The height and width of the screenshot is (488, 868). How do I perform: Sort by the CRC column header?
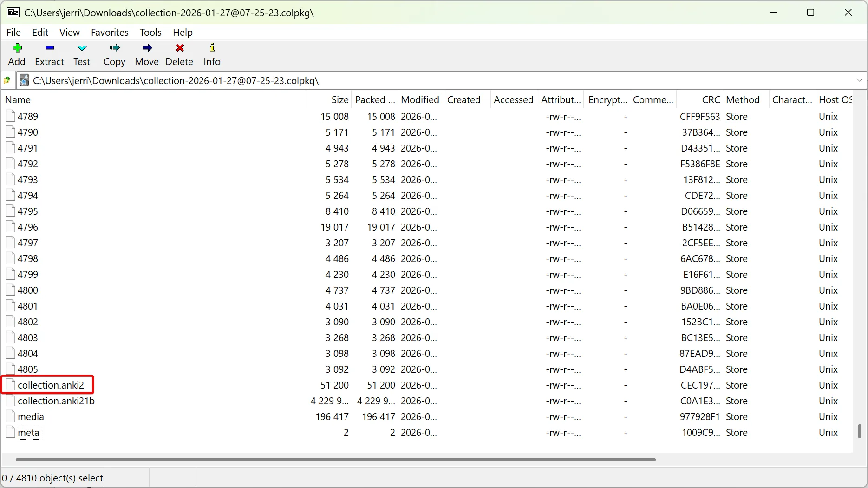tap(711, 100)
